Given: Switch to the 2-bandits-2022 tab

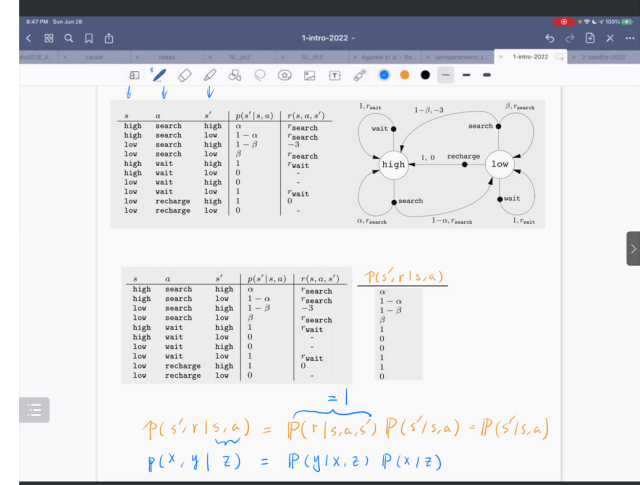Looking at the screenshot, I should (605, 58).
